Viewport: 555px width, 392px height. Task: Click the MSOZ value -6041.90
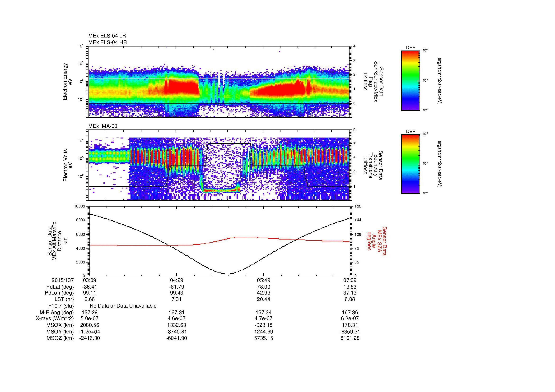[x=177, y=338]
